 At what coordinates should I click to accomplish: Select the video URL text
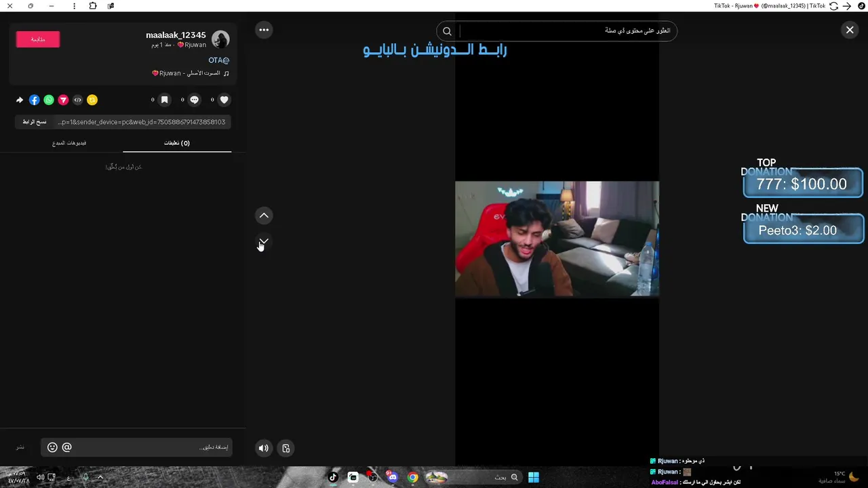click(x=142, y=122)
